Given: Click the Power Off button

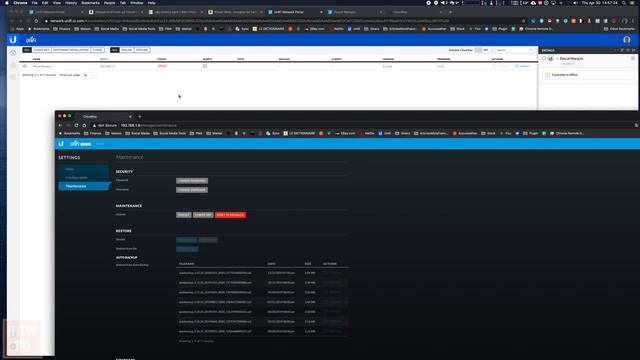Looking at the screenshot, I should tap(203, 215).
